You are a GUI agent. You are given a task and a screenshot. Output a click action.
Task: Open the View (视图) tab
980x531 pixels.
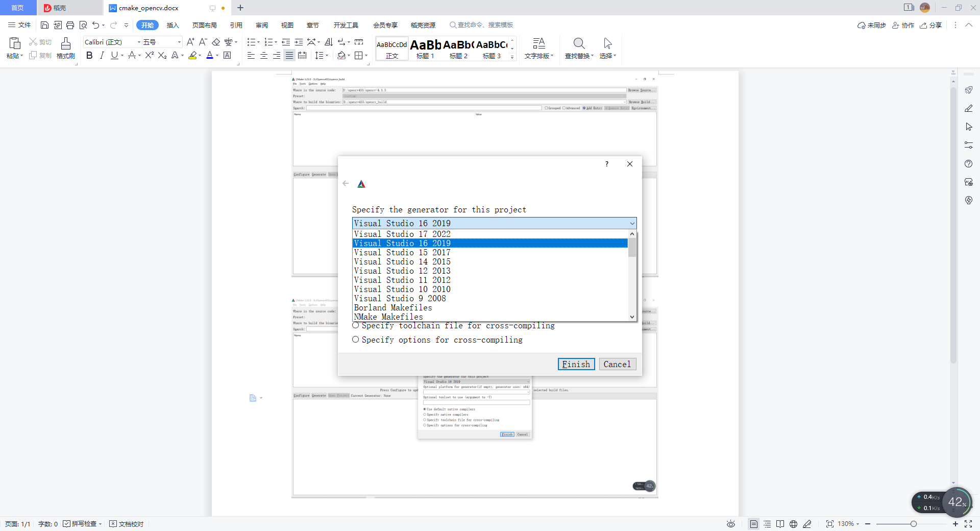(287, 25)
